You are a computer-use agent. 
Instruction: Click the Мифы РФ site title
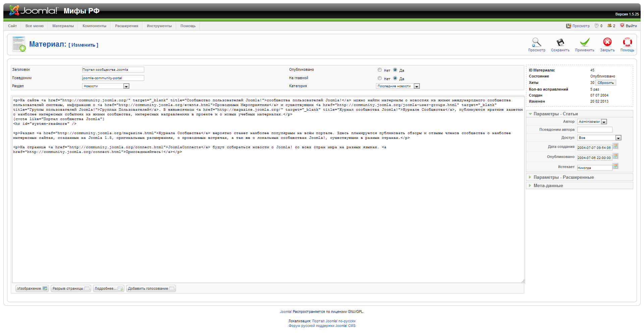(x=82, y=11)
